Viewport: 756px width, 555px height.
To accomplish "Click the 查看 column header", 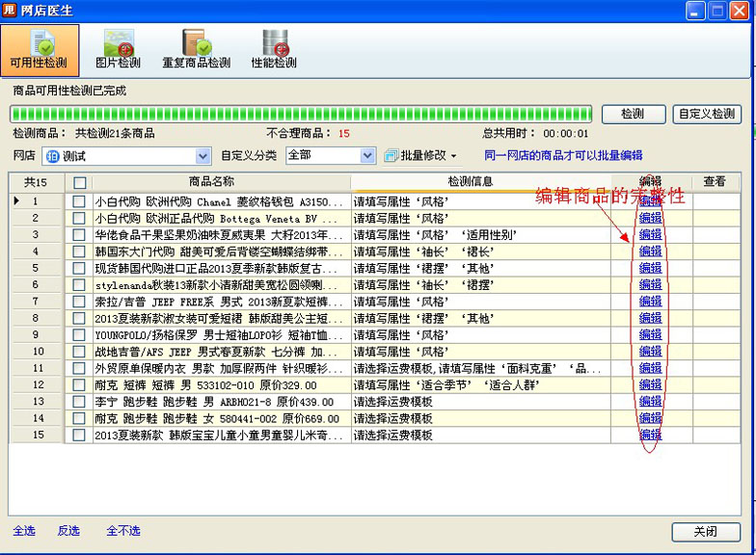I will tap(715, 182).
